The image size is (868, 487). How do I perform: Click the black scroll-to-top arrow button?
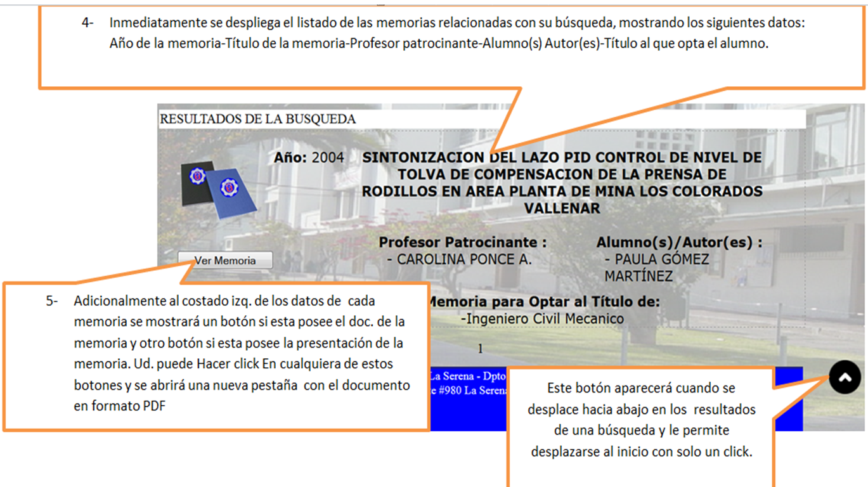[845, 377]
